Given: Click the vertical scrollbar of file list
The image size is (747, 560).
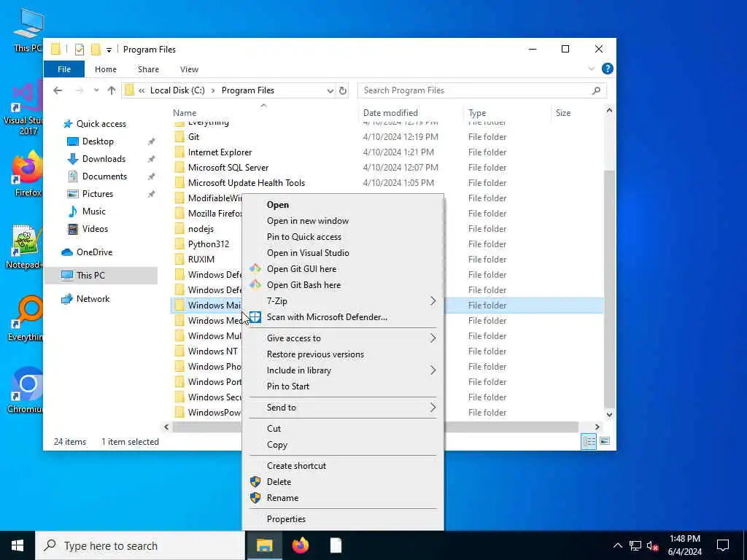Looking at the screenshot, I should click(x=609, y=289).
